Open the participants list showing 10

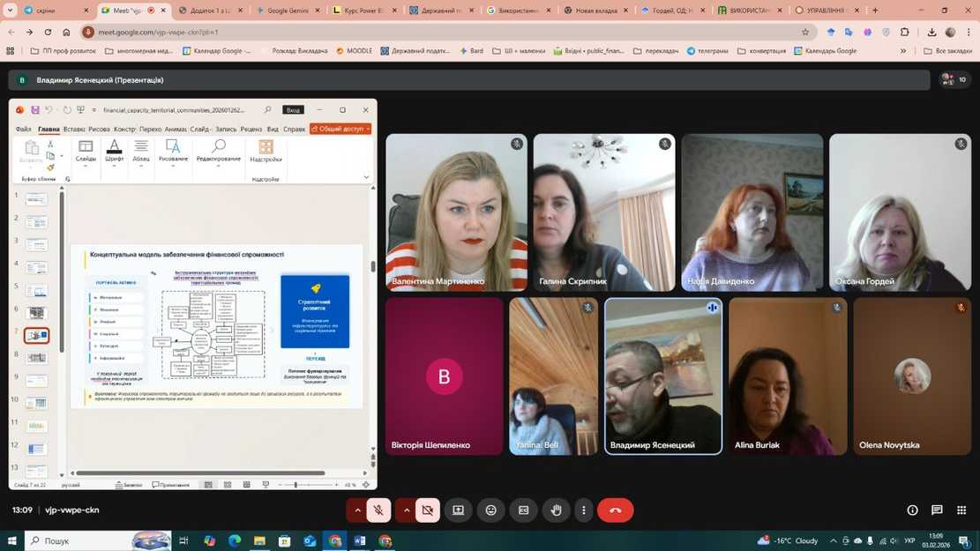coord(954,79)
